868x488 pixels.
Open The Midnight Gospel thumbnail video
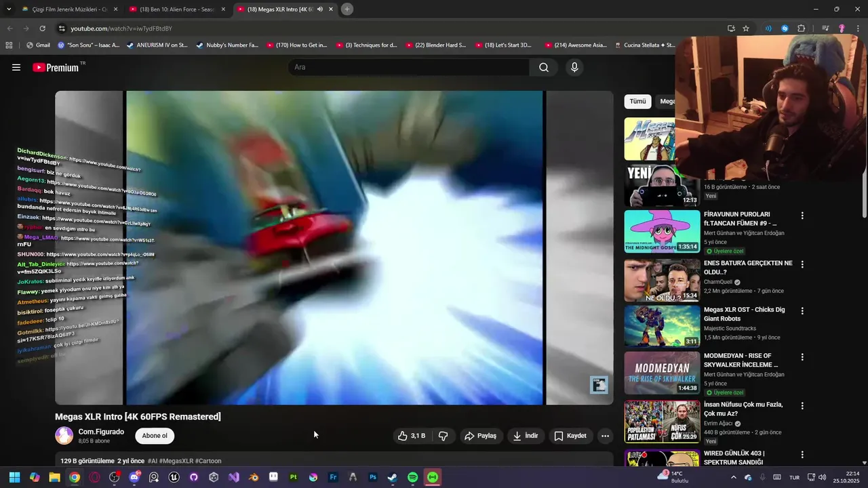[x=662, y=231]
